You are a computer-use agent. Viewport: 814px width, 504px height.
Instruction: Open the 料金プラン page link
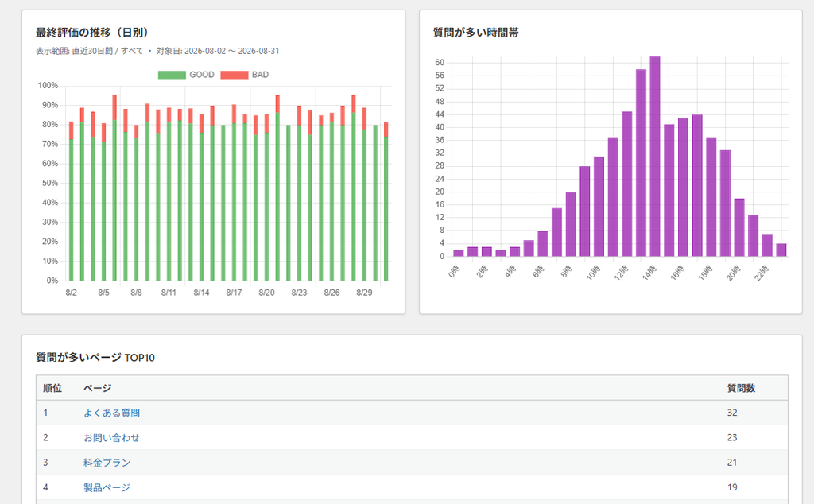pyautogui.click(x=107, y=463)
